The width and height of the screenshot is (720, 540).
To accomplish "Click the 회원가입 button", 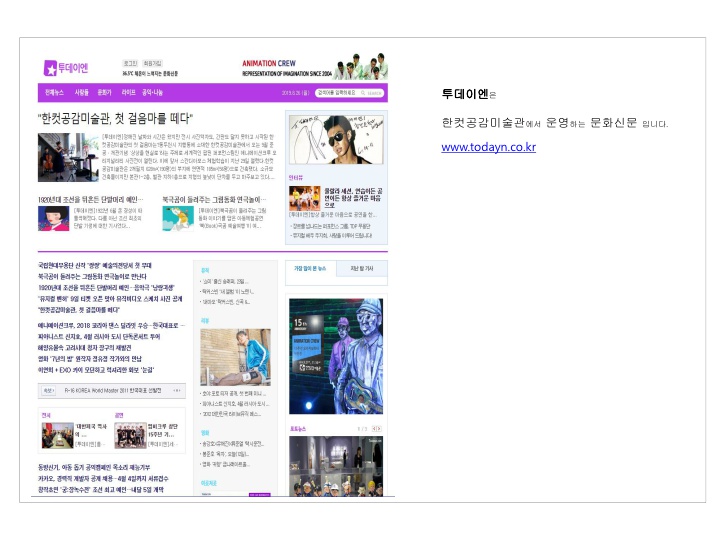I will point(153,63).
